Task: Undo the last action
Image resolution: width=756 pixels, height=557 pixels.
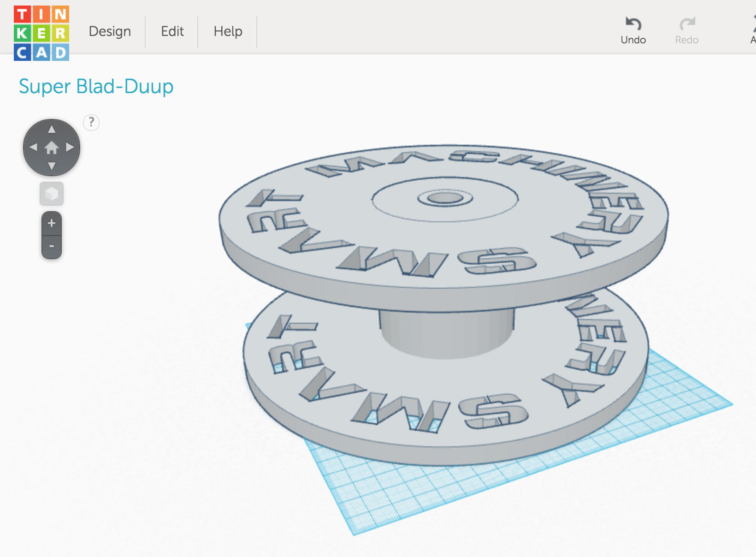Action: (633, 30)
